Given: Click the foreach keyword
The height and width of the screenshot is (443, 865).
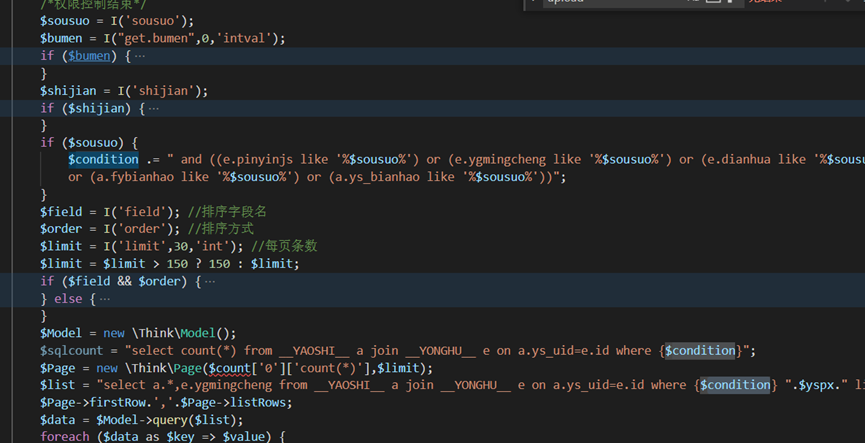Looking at the screenshot, I should [x=65, y=436].
